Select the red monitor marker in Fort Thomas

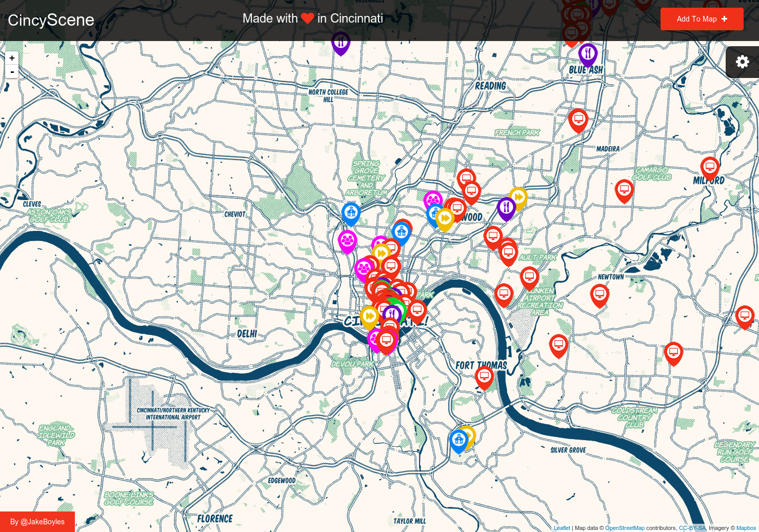[x=484, y=376]
